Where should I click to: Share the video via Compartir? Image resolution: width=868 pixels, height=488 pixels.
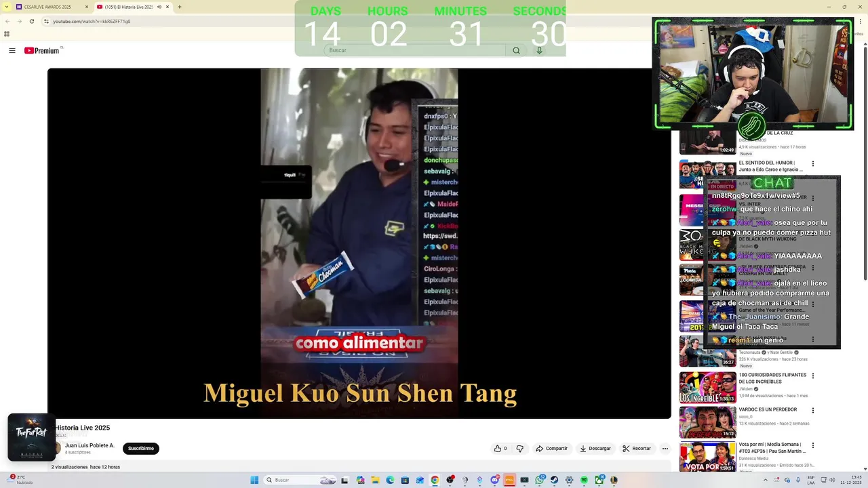coord(551,448)
